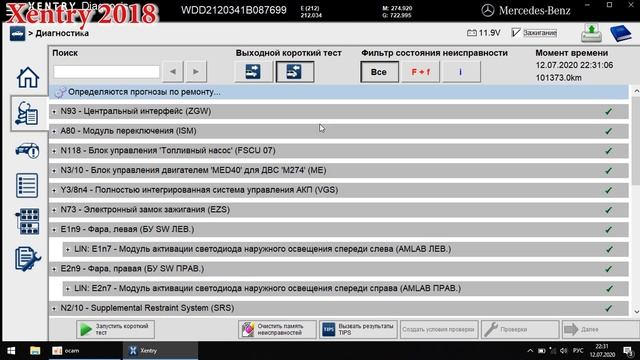This screenshot has width=640, height=360.
Task: Click the Поиск search input field
Action: pyautogui.click(x=106, y=72)
